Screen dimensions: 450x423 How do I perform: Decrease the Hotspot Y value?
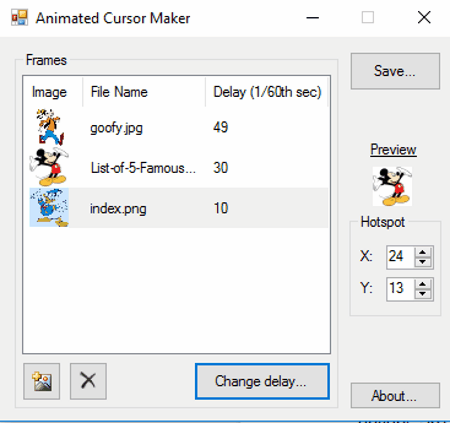click(x=423, y=294)
